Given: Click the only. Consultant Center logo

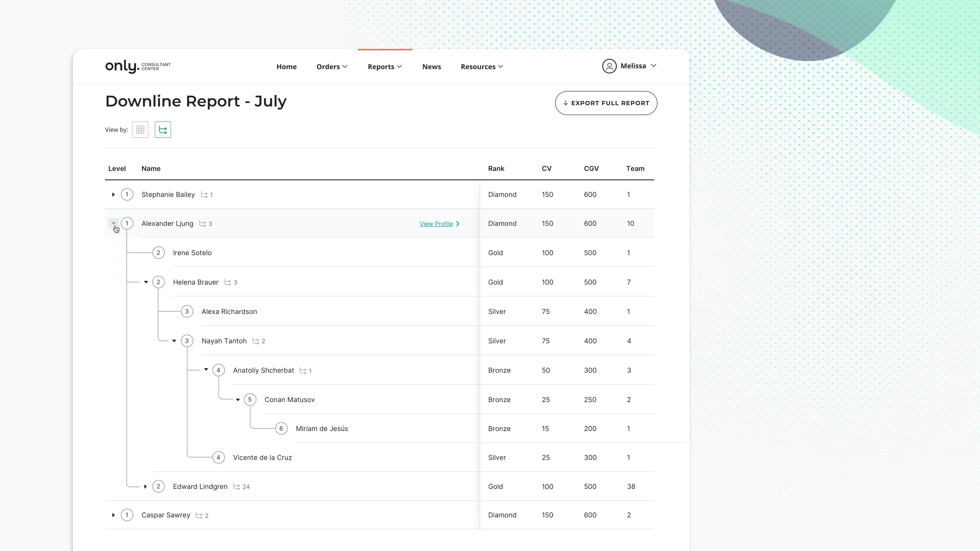Looking at the screenshot, I should [137, 67].
